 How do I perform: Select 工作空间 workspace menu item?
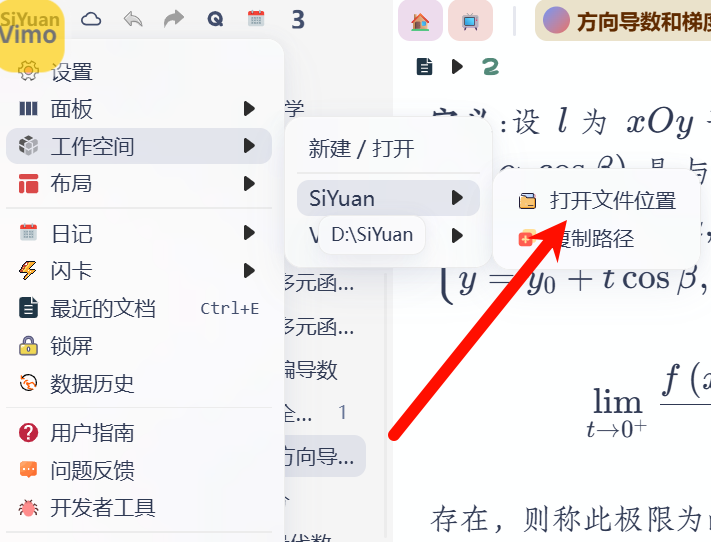point(139,146)
